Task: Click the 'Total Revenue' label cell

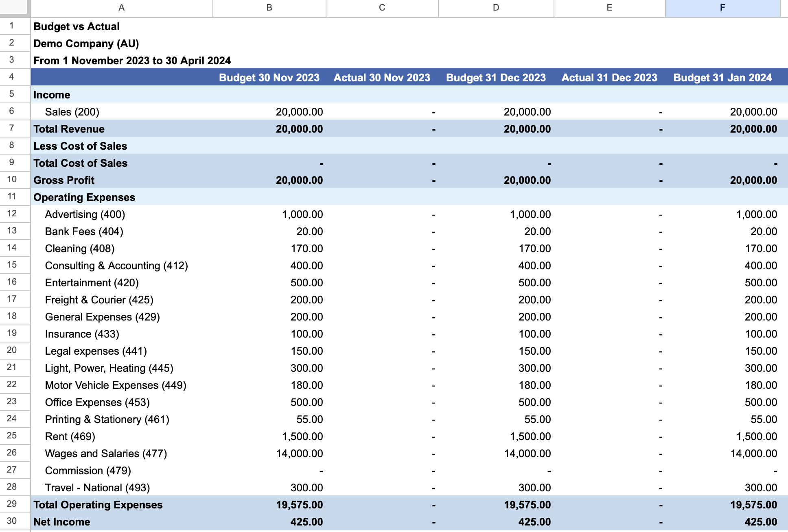Action: point(122,129)
